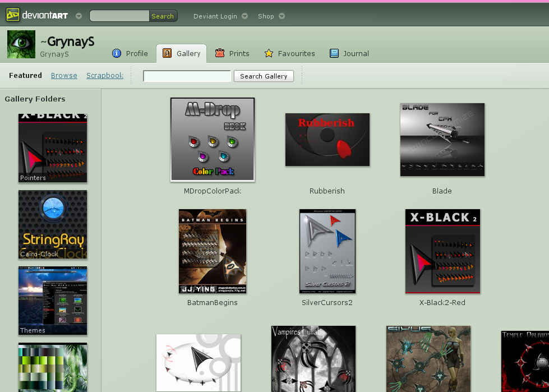The image size is (549, 392).
Task: Click the Journal book icon
Action: pos(334,53)
